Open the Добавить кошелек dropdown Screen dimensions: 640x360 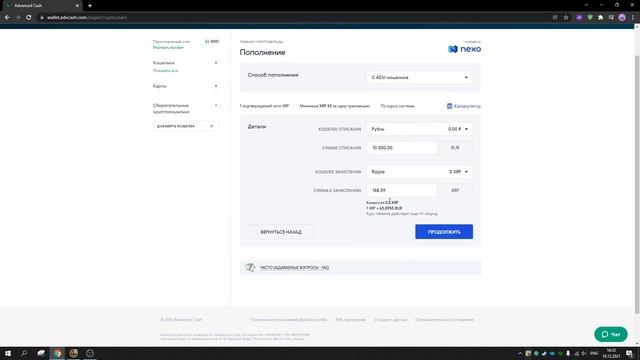click(x=186, y=126)
